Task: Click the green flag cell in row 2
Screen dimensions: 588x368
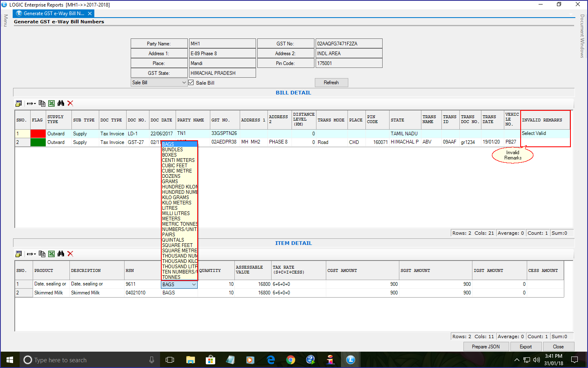Action: point(38,142)
